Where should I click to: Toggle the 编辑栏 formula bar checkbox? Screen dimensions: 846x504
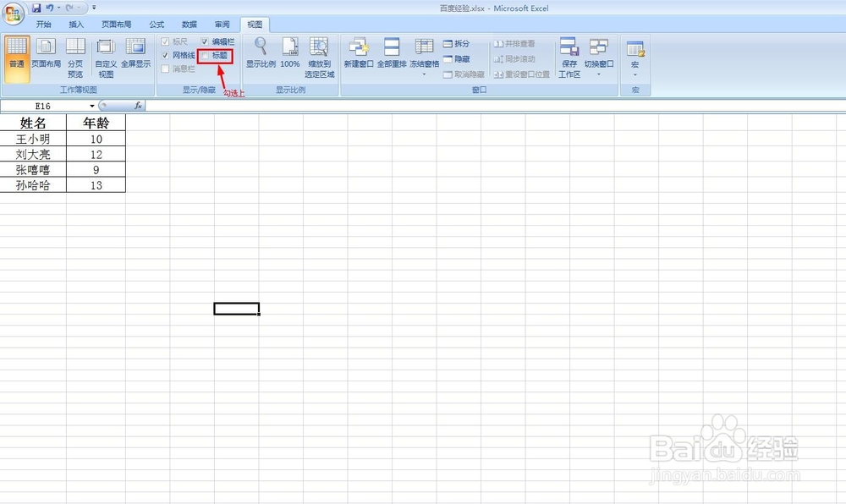[205, 41]
